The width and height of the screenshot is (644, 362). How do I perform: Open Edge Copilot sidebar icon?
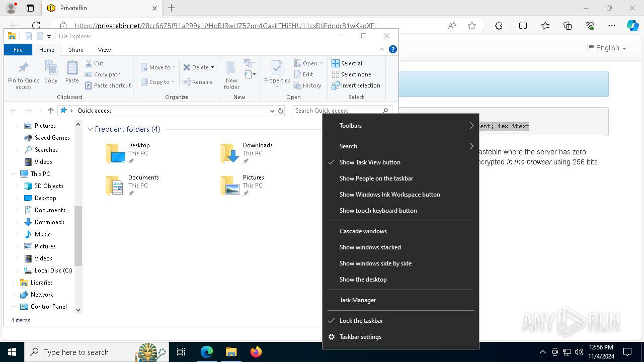tap(632, 26)
